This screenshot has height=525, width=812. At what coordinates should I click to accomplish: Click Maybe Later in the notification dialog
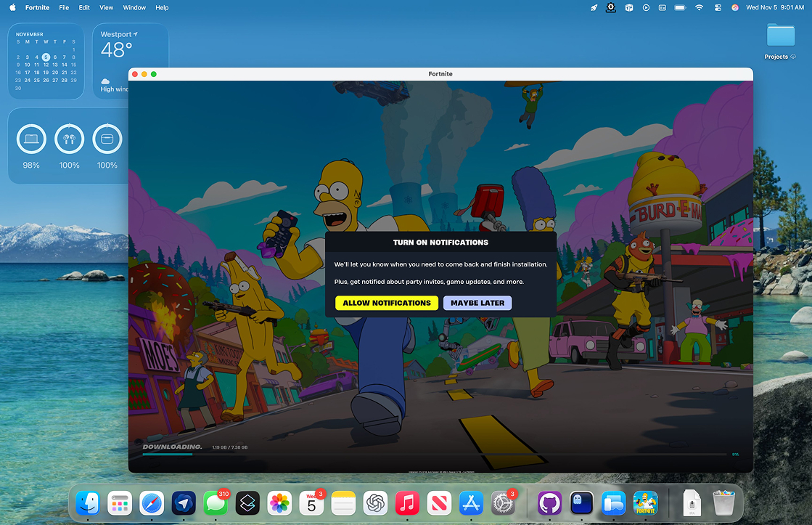click(477, 303)
